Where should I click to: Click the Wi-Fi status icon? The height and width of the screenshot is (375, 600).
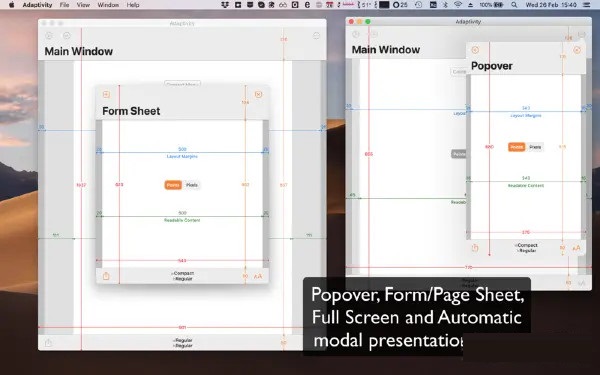[x=458, y=5]
